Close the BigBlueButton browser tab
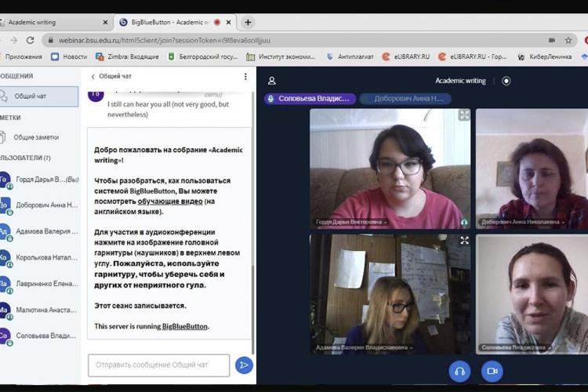588x392 pixels. pyautogui.click(x=228, y=23)
